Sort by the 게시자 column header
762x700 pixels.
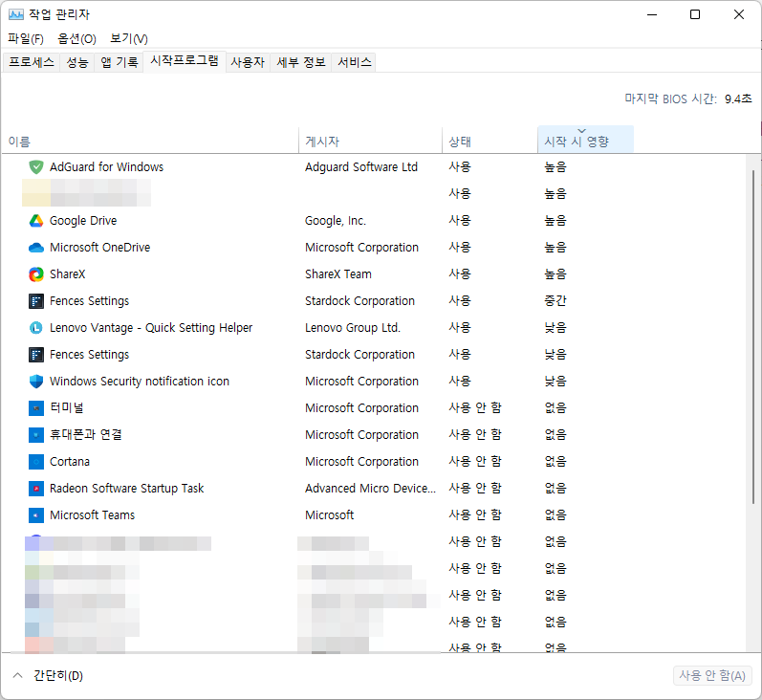coord(371,142)
